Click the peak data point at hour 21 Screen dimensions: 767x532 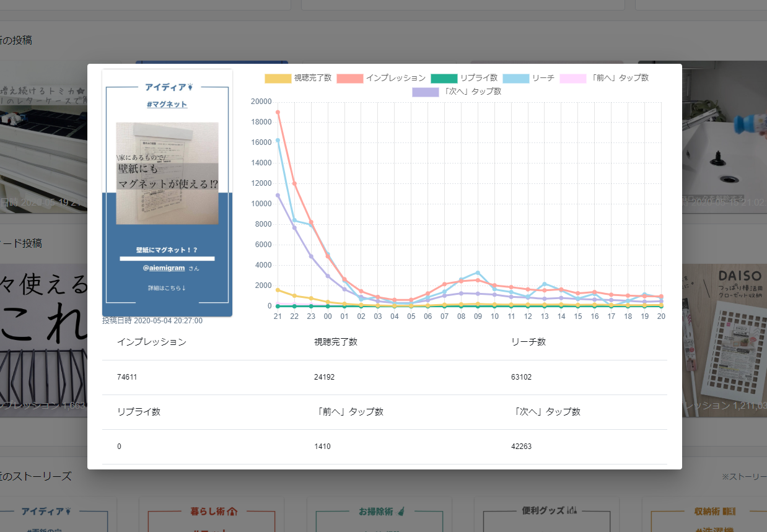(278, 112)
